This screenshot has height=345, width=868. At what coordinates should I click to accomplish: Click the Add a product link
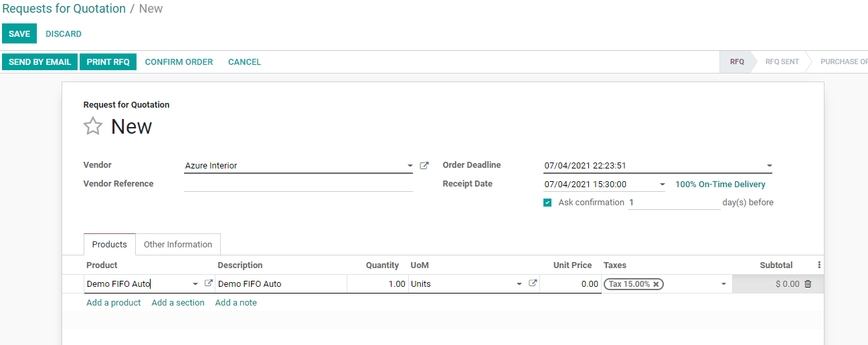(x=113, y=303)
